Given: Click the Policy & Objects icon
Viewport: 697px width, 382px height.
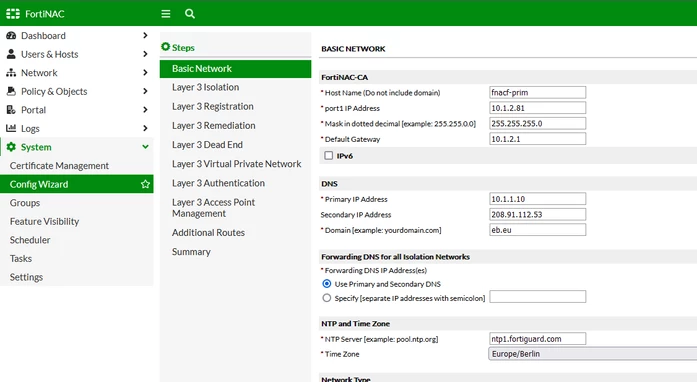Looking at the screenshot, I should tap(11, 91).
